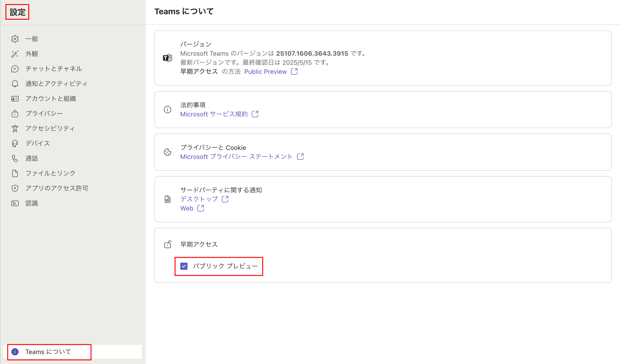
Task: Switch to デバイス settings
Action: (x=73, y=143)
